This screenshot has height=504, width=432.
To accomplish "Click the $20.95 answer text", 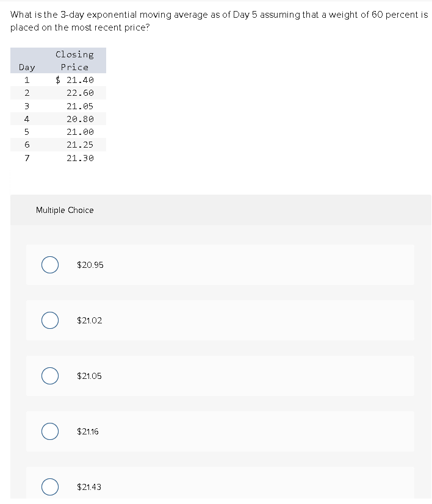I will (x=90, y=265).
